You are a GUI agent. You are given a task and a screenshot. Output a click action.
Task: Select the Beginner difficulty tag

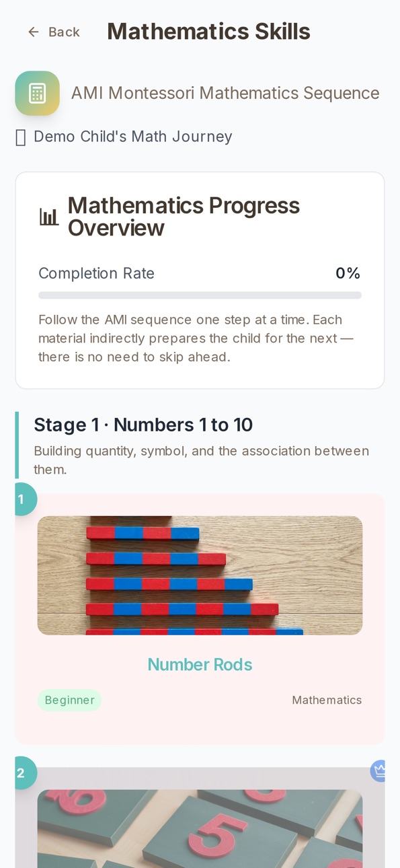(x=69, y=700)
